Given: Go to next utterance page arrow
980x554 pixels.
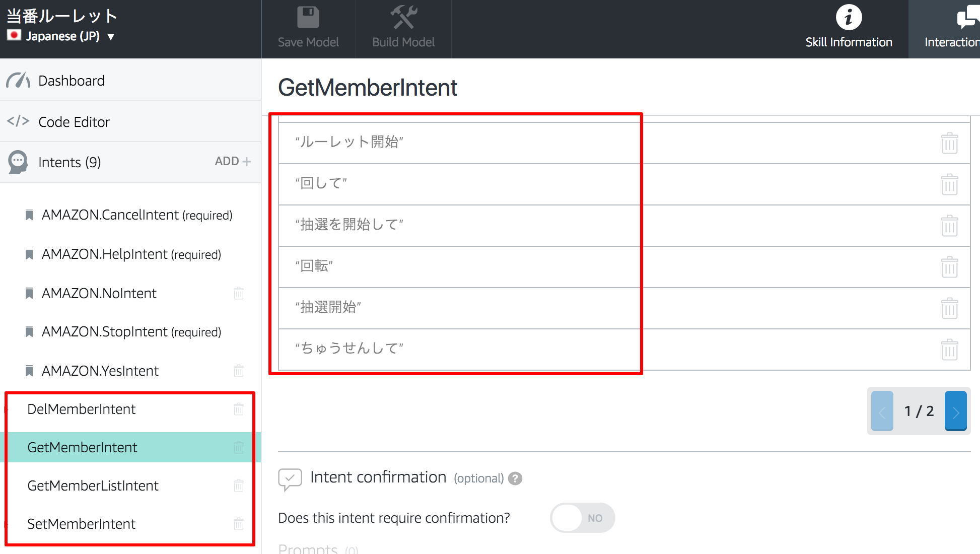Looking at the screenshot, I should coord(955,411).
